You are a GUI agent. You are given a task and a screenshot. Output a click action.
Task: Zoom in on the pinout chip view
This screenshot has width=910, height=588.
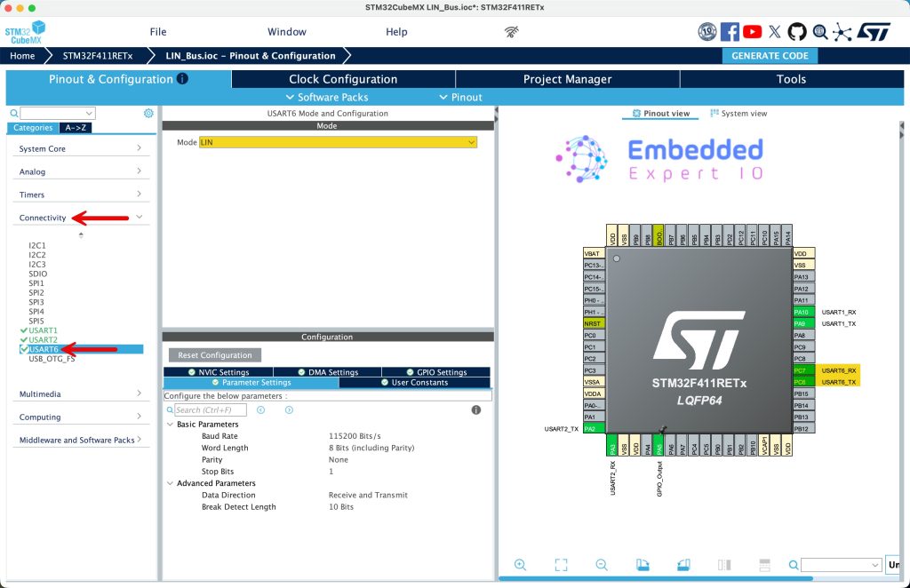[520, 565]
